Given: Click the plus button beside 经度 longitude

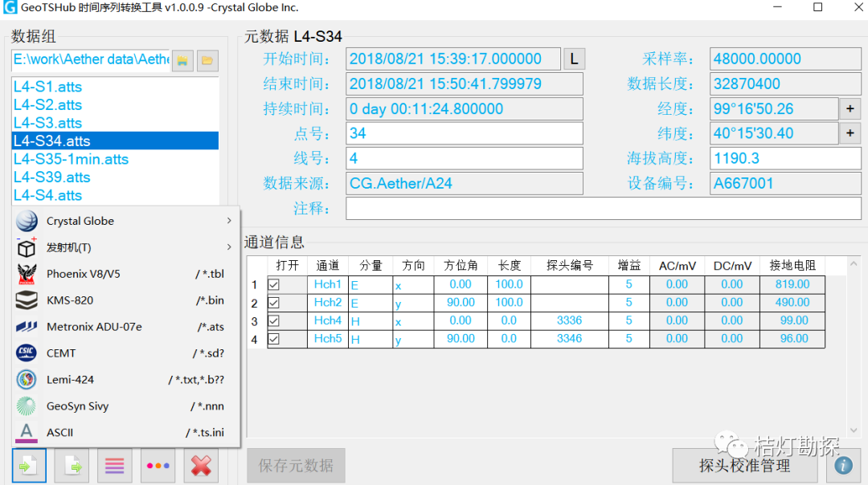Looking at the screenshot, I should pos(850,109).
